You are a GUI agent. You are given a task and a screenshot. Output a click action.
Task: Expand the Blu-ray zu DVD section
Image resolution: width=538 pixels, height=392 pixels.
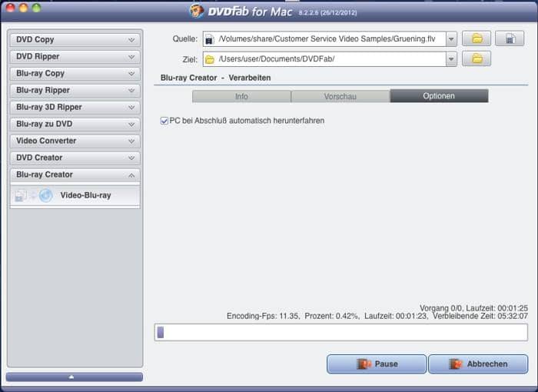pos(75,124)
